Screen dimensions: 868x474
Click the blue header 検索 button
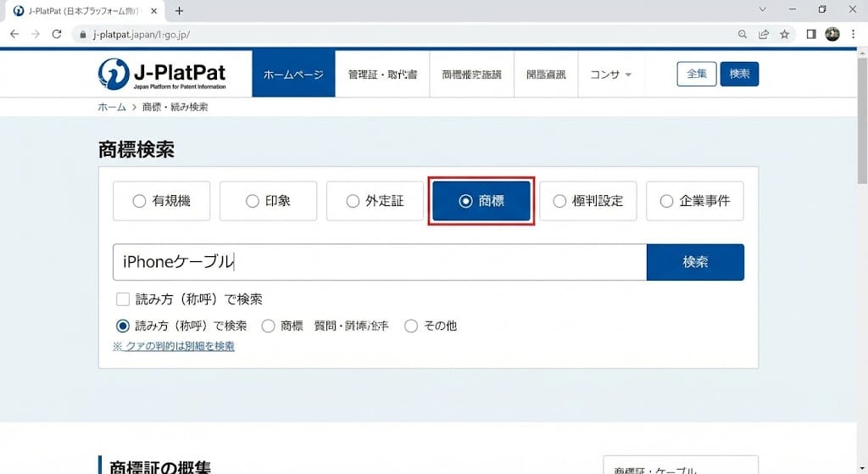click(x=739, y=74)
